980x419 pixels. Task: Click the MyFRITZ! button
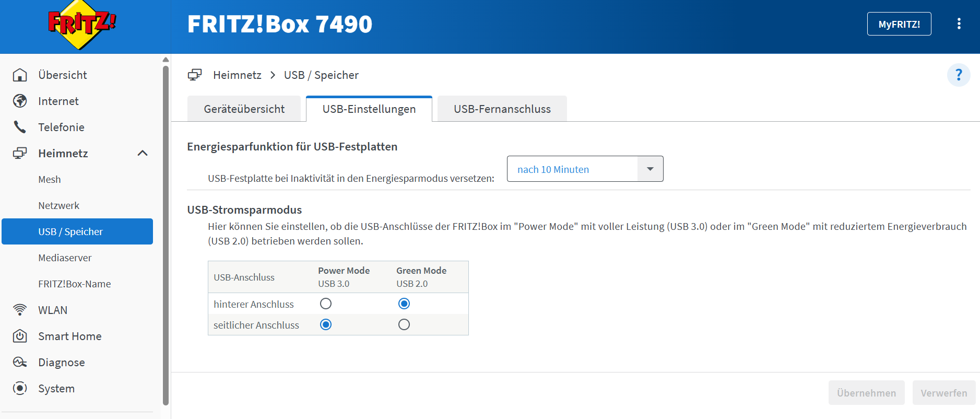coord(899,24)
